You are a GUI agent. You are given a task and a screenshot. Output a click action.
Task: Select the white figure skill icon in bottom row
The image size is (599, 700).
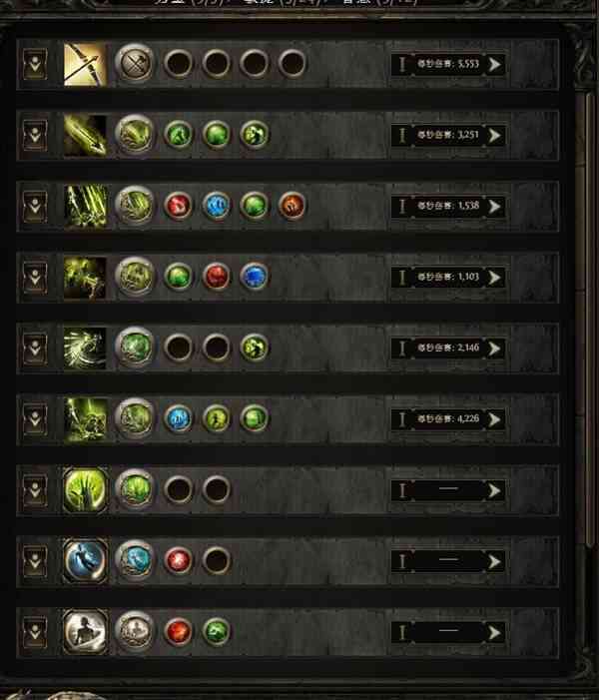click(x=85, y=632)
